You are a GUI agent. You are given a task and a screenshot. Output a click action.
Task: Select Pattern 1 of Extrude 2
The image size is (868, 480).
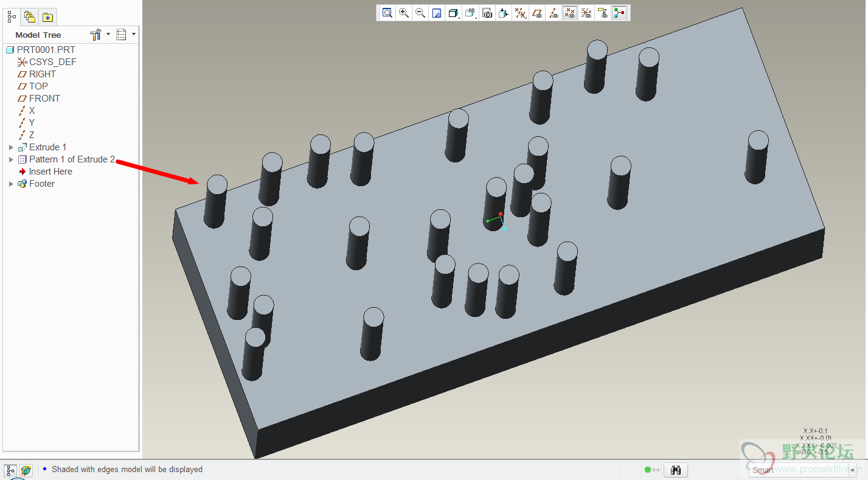72,159
